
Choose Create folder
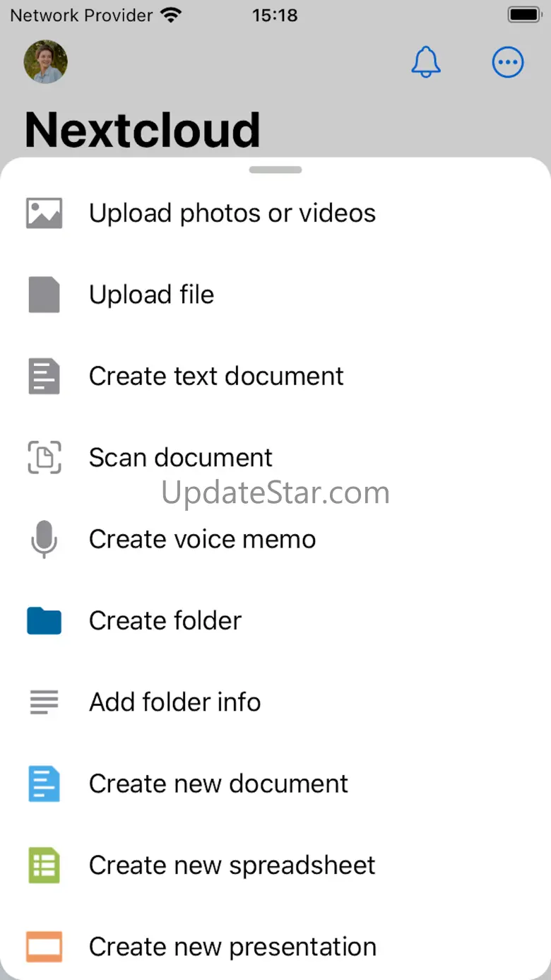(x=275, y=620)
